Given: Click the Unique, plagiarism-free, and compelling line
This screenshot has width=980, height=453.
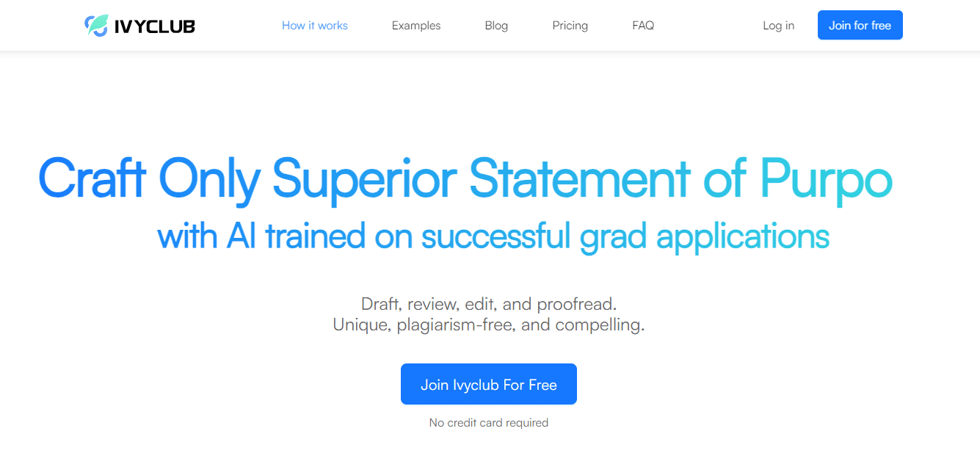Looking at the screenshot, I should 489,325.
